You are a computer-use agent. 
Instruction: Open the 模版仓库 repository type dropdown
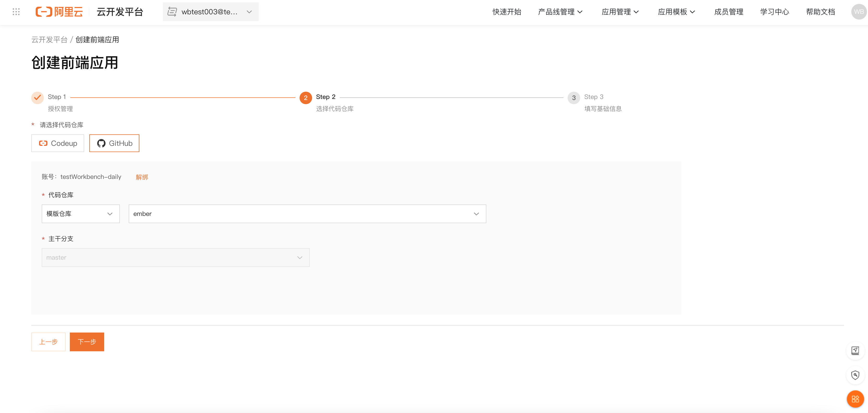coord(80,214)
